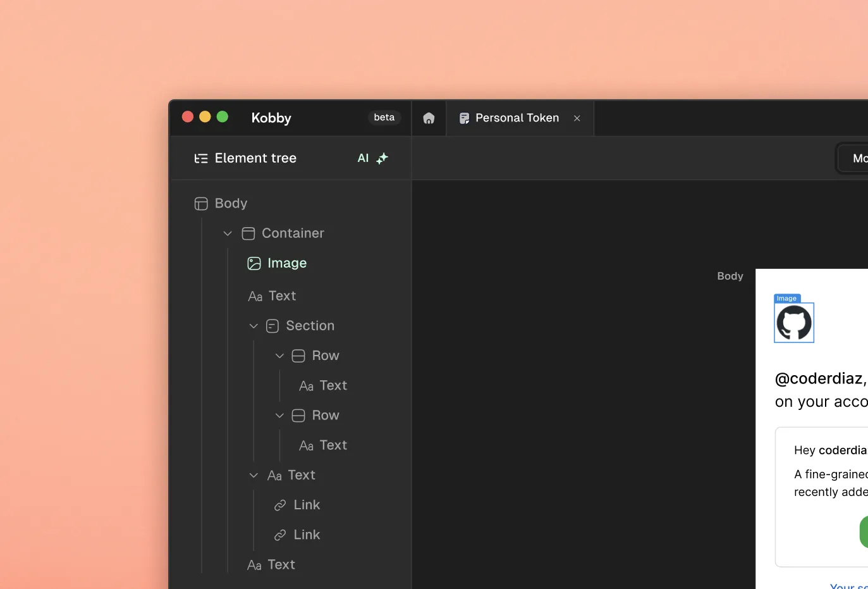
Task: Select the GitHub logo image on canvas
Action: tap(794, 323)
